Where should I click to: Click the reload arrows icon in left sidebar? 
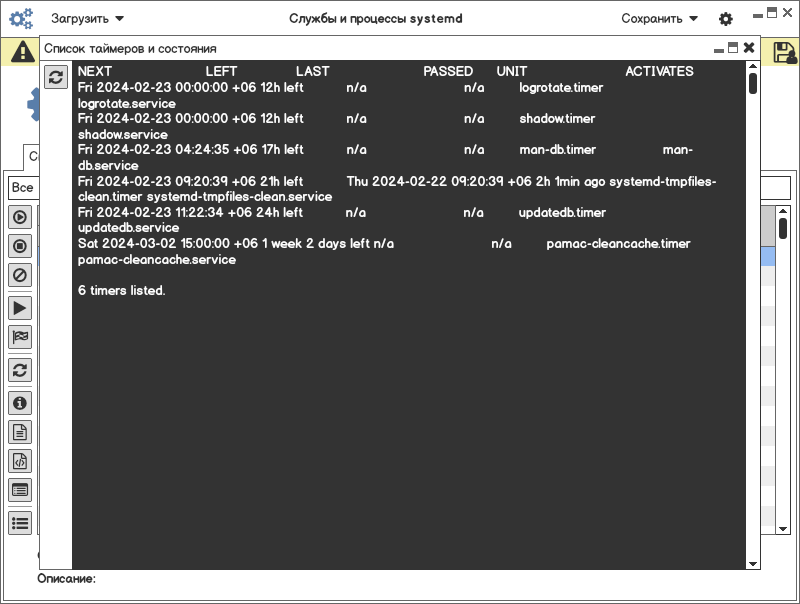click(20, 370)
